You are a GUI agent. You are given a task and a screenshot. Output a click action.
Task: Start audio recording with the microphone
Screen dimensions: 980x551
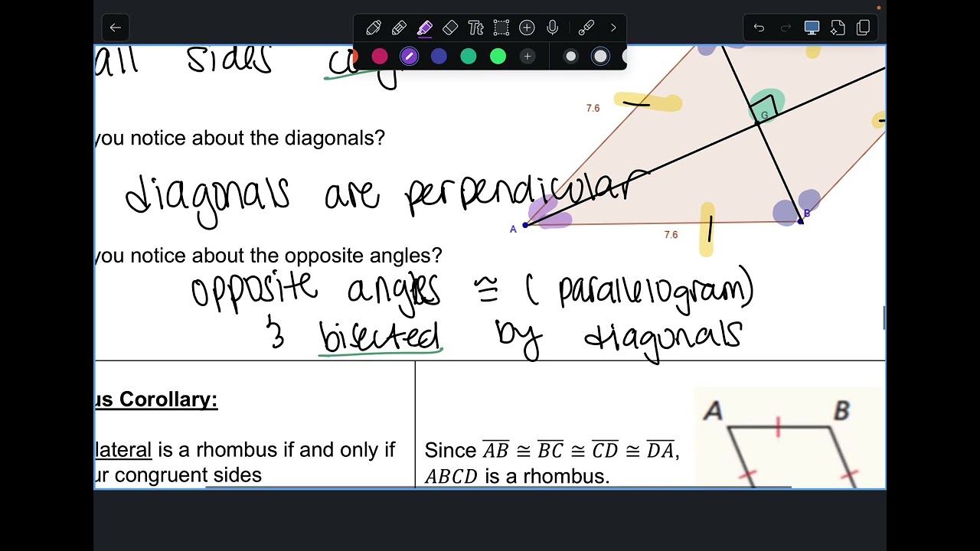[552, 28]
